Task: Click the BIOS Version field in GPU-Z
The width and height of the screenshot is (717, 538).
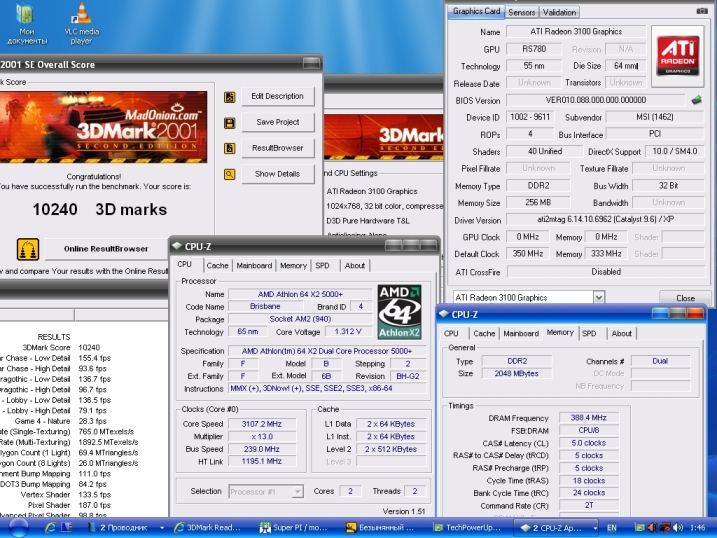Action: point(595,100)
